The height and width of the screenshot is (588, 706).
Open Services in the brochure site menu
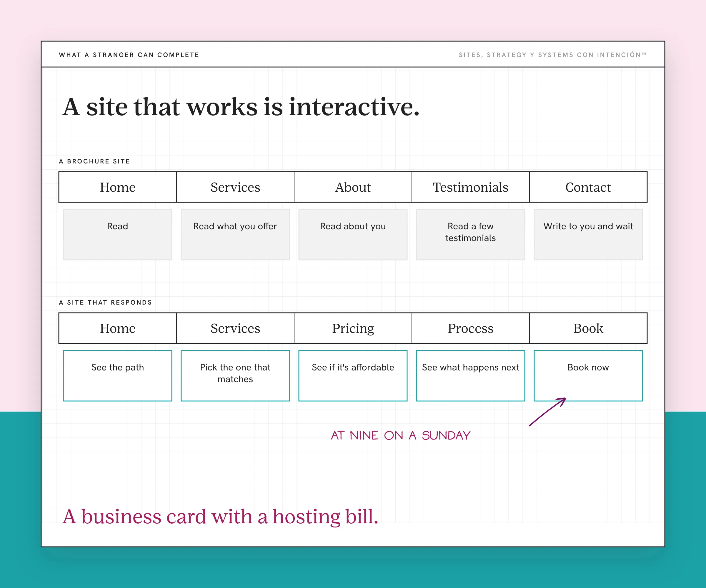235,187
